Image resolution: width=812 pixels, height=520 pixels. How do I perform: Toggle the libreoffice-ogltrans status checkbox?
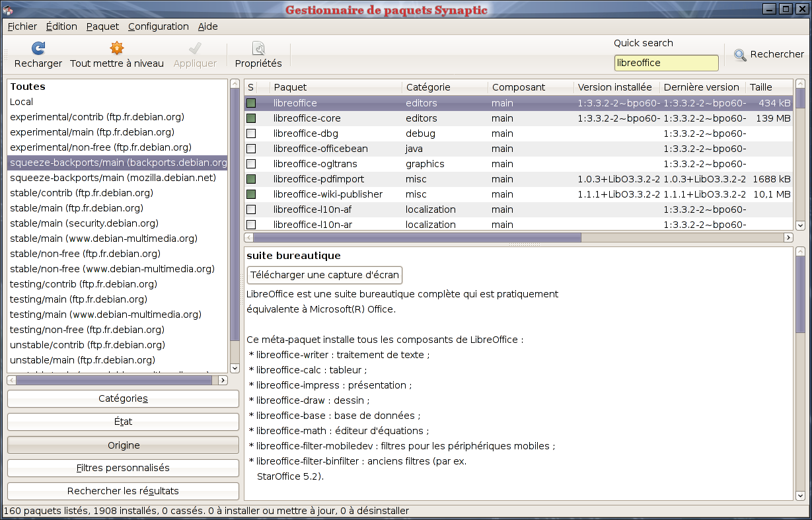click(251, 164)
